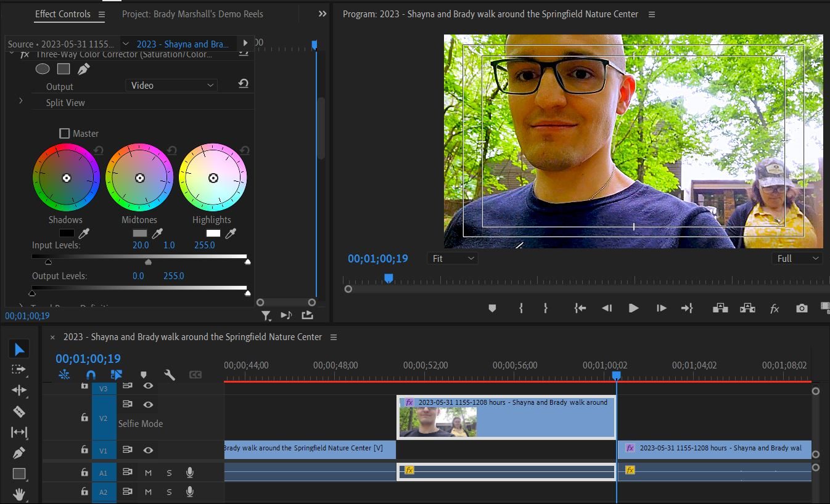Image resolution: width=830 pixels, height=504 pixels.
Task: Select the Selection tool arrow
Action: pos(19,349)
